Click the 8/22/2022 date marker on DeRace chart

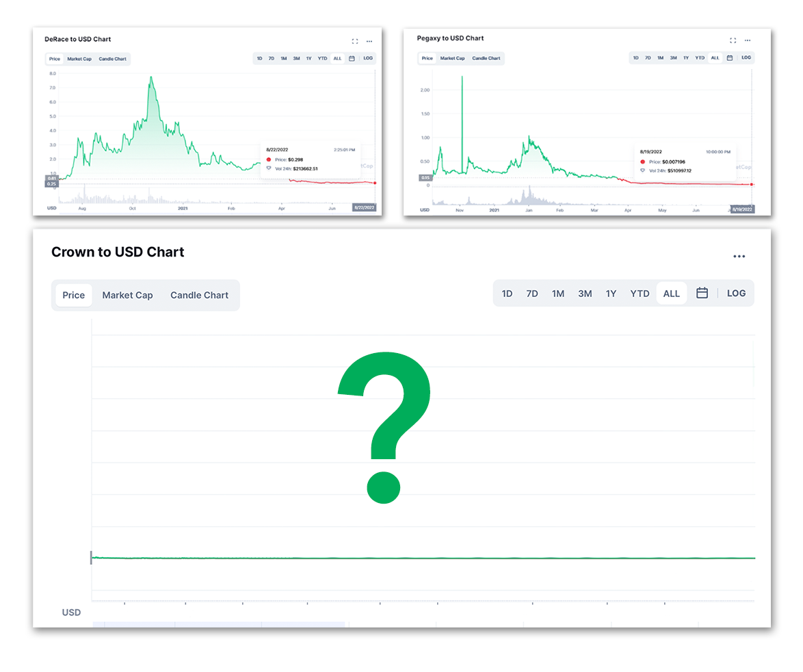[x=364, y=207]
